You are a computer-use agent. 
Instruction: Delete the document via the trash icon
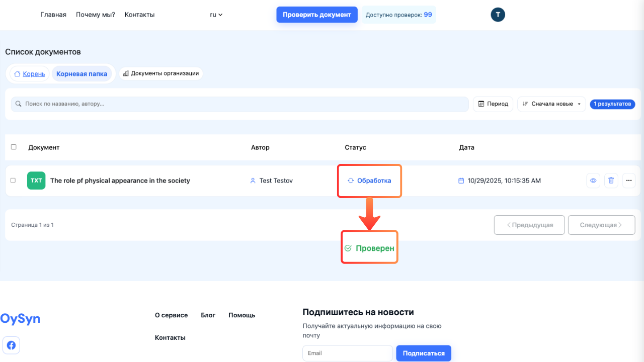pos(611,180)
